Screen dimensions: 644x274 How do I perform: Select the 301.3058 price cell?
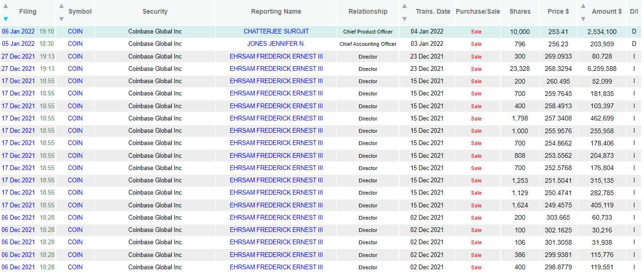click(558, 242)
